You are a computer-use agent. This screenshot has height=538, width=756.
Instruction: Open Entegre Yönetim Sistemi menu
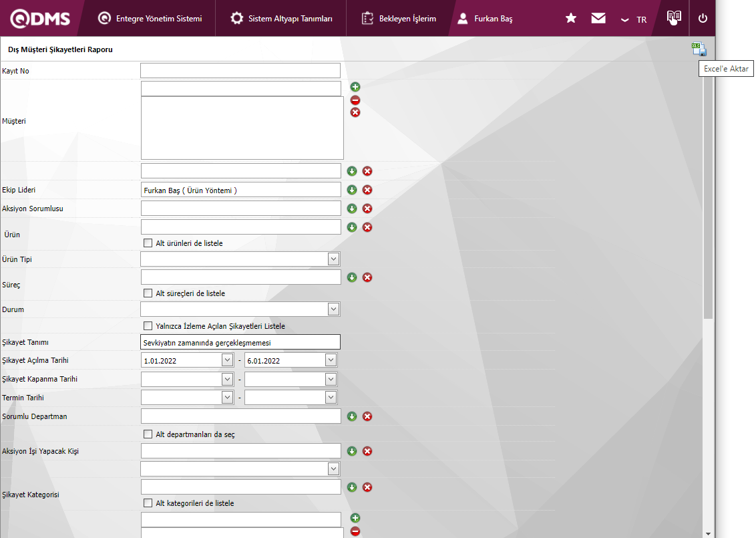point(150,18)
